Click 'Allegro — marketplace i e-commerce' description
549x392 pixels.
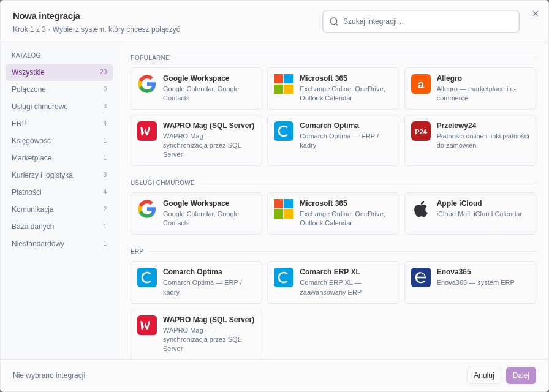coord(476,94)
